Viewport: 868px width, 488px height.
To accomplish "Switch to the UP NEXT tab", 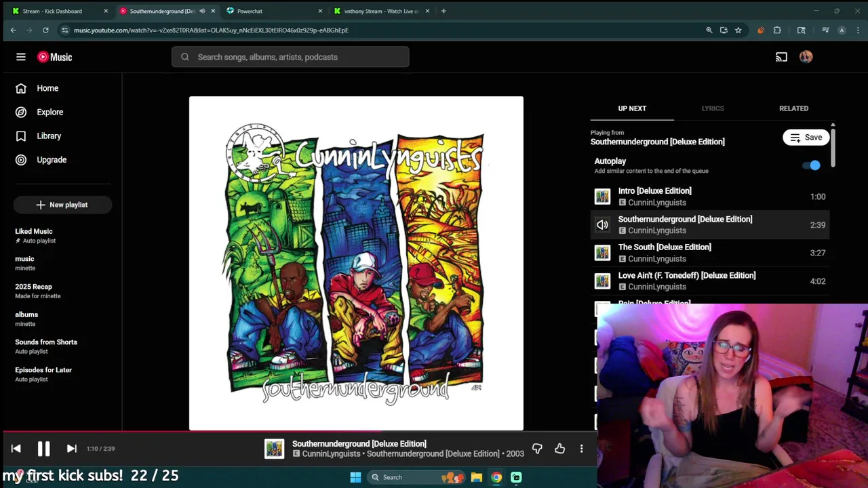I will tap(632, 108).
